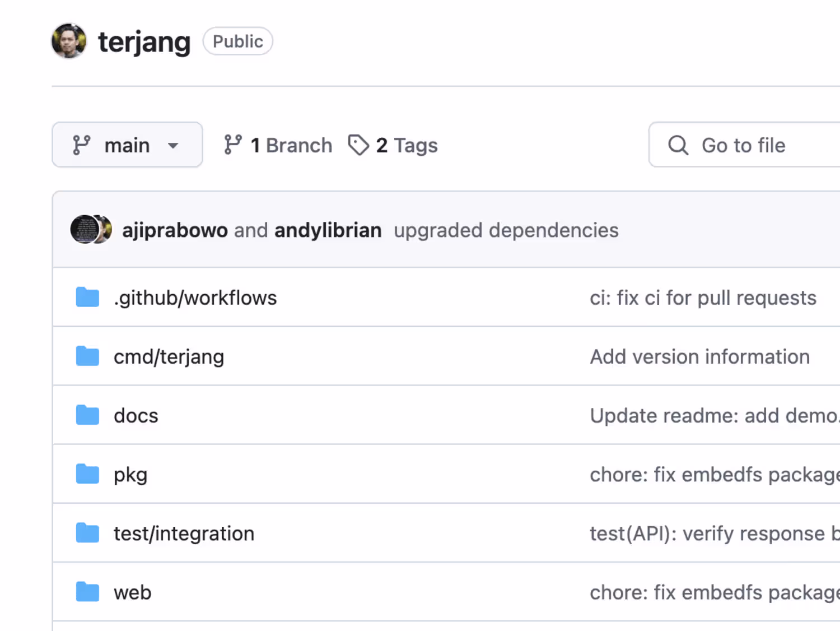The height and width of the screenshot is (631, 840).
Task: Click the folder icon beside .github/workflows
Action: pyautogui.click(x=87, y=298)
